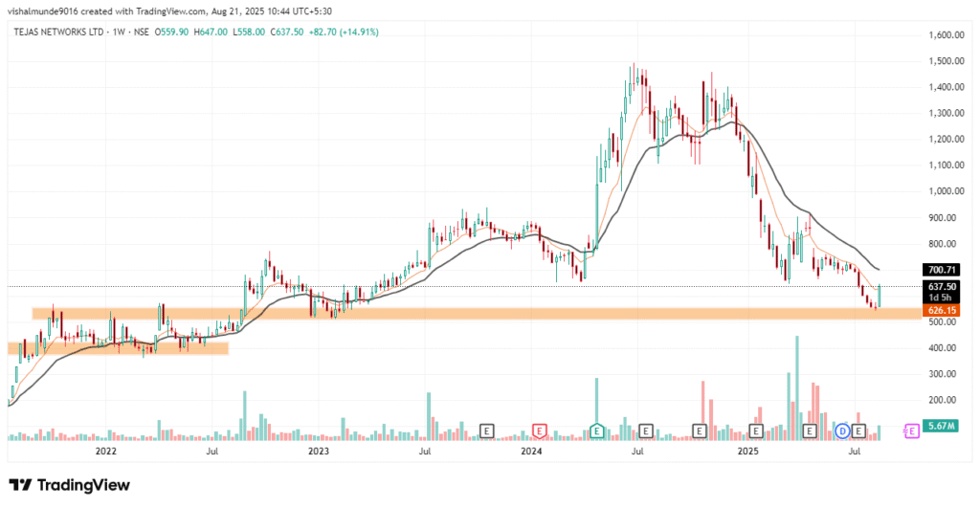Click the high value H647.00
Screen dimensions: 980x508
pos(211,32)
